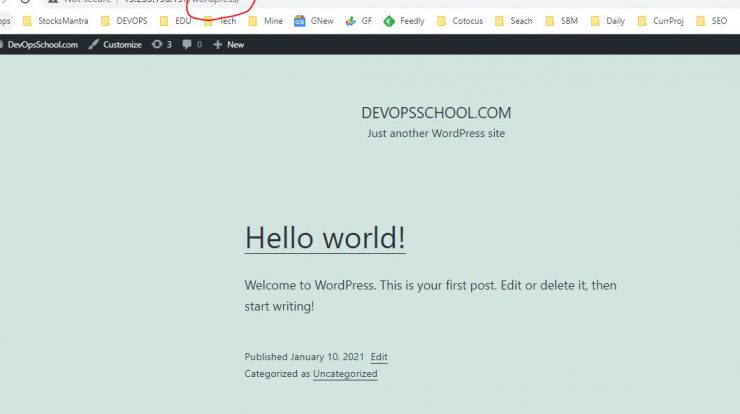Open the Cotocus bookmark folder

460,21
